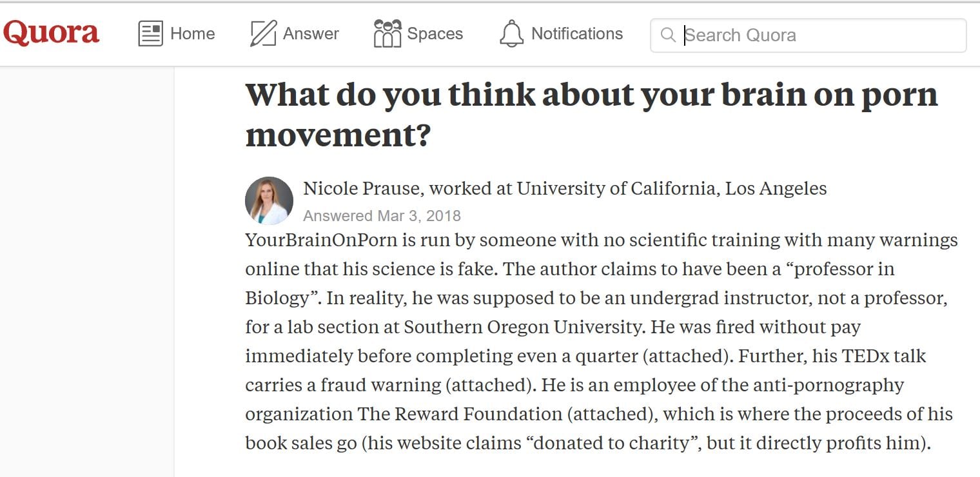980x477 pixels.
Task: Click the Quora logo
Action: coord(51,34)
